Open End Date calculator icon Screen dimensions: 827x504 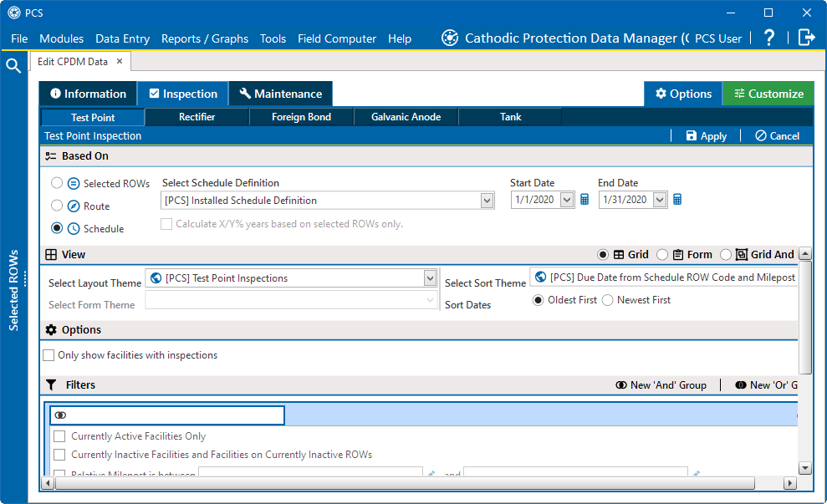677,200
